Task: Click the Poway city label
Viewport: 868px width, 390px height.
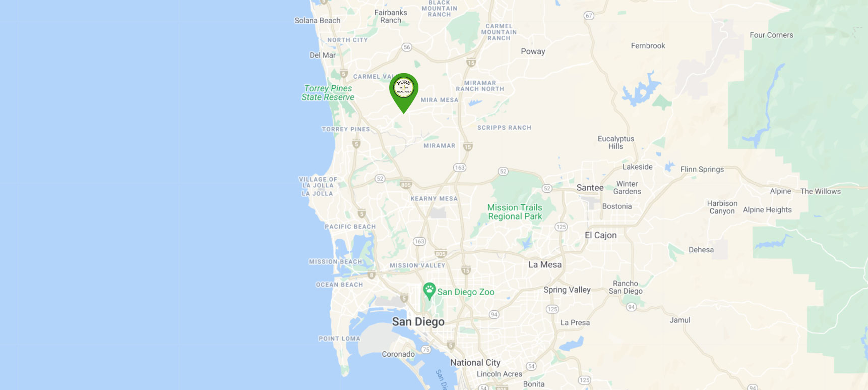Action: 533,51
